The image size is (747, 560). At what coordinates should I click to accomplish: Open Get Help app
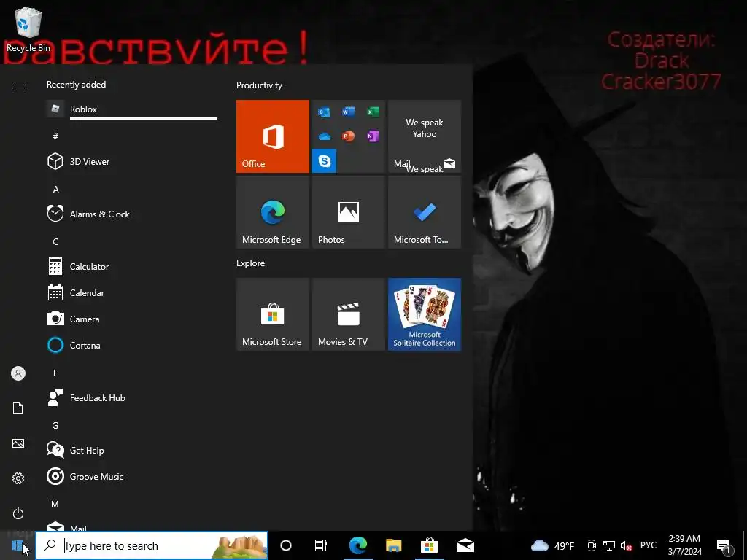point(132,450)
